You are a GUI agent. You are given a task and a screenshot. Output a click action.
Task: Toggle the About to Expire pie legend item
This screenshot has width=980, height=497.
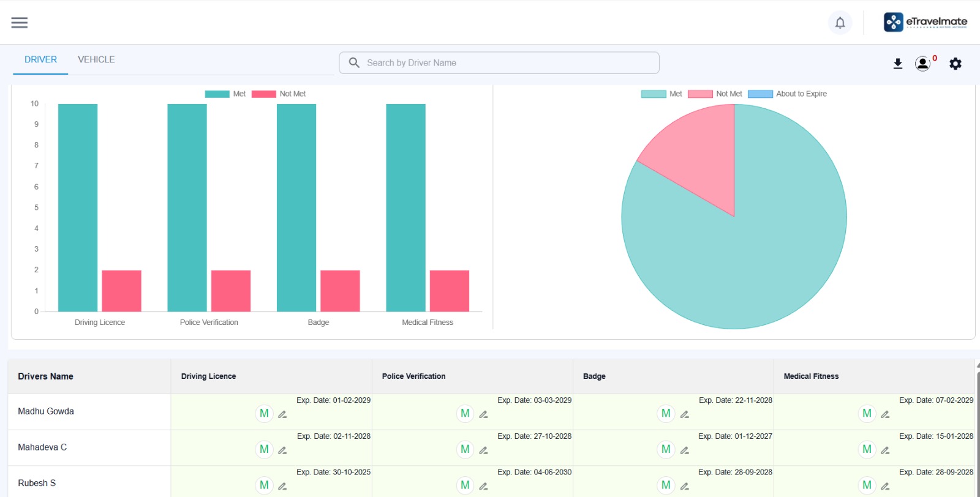(788, 94)
